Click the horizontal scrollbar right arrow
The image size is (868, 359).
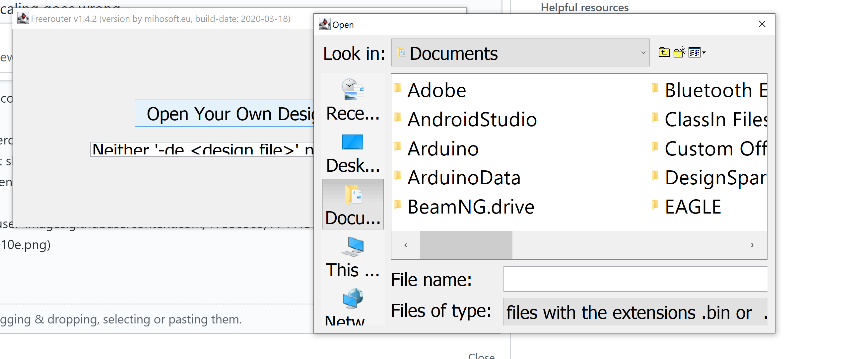[752, 245]
